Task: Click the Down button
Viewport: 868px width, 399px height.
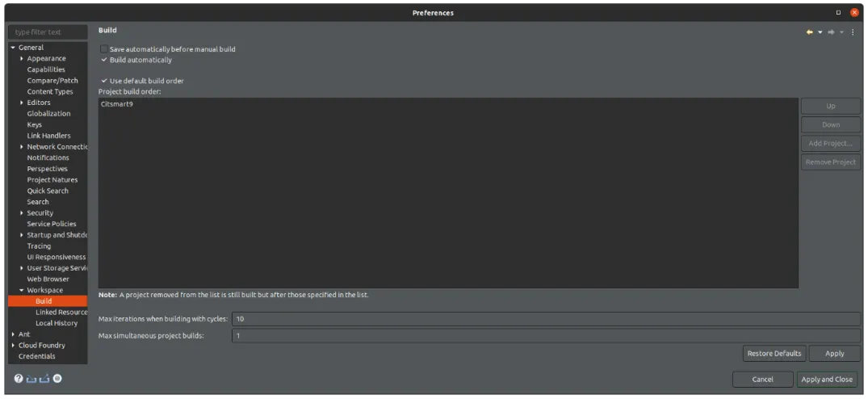Action: (830, 125)
